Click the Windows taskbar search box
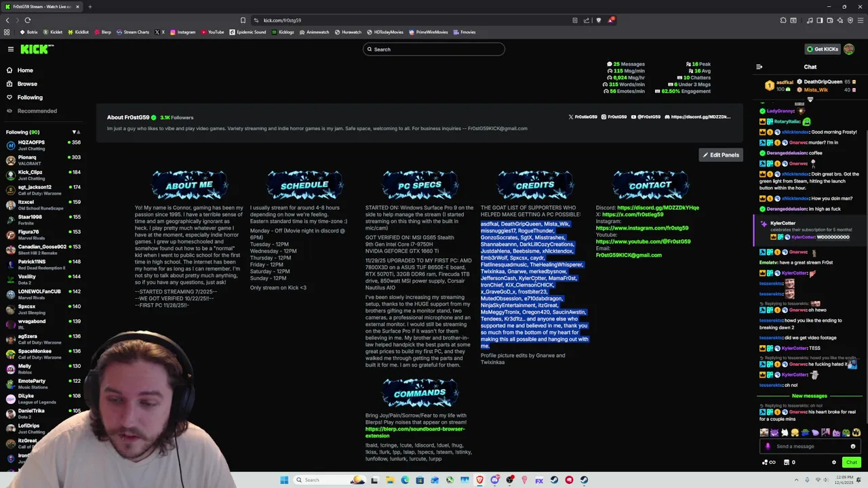This screenshot has height=488, width=868. coord(328,480)
